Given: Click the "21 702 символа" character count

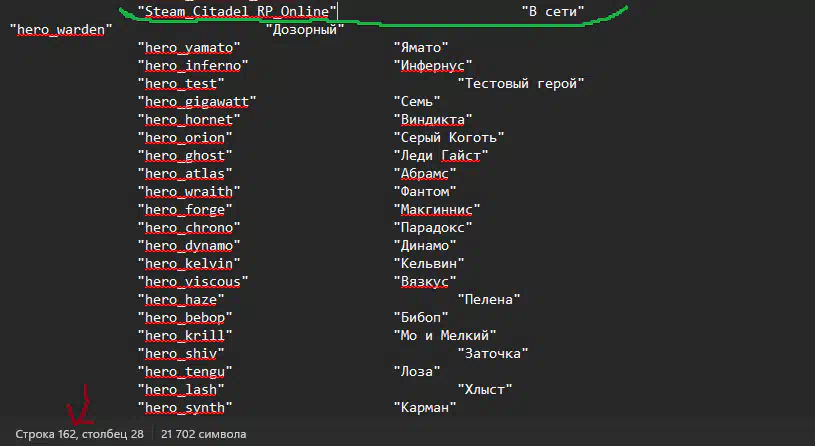Looking at the screenshot, I should coord(204,434).
